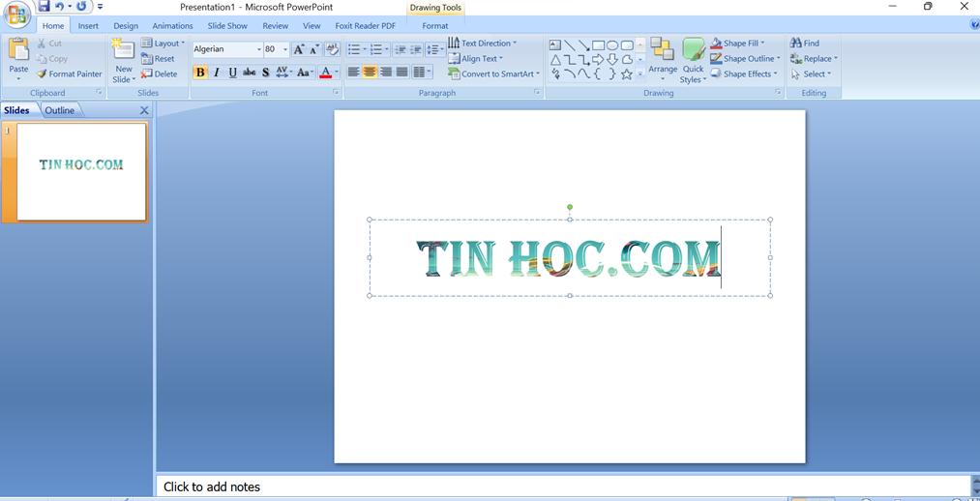Viewport: 980px width, 501px height.
Task: Select the oval shape in shapes gallery
Action: (612, 45)
